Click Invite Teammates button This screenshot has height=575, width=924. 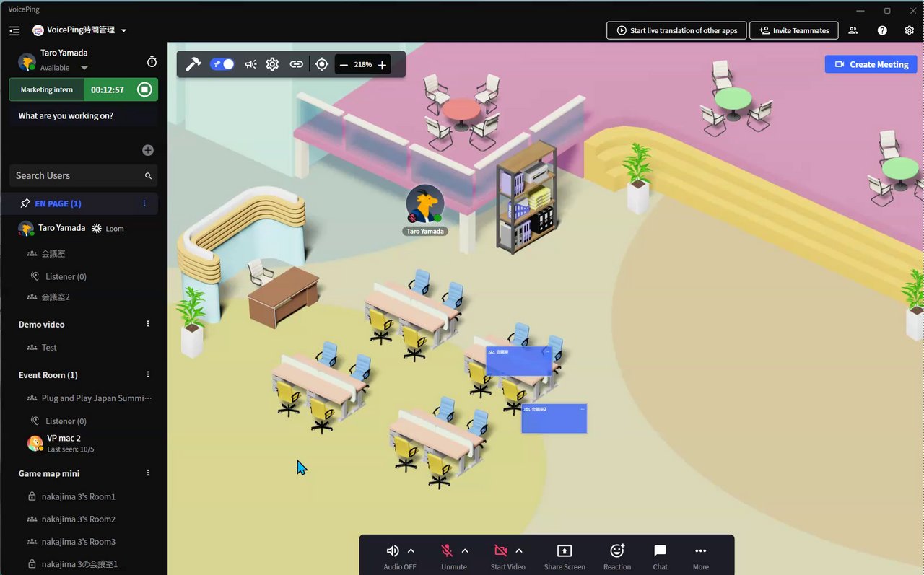794,30
